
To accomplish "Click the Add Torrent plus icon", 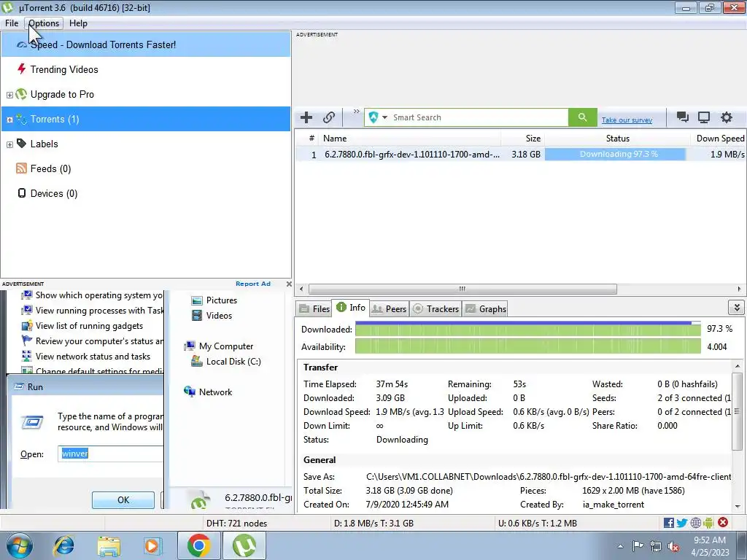I will pos(306,117).
